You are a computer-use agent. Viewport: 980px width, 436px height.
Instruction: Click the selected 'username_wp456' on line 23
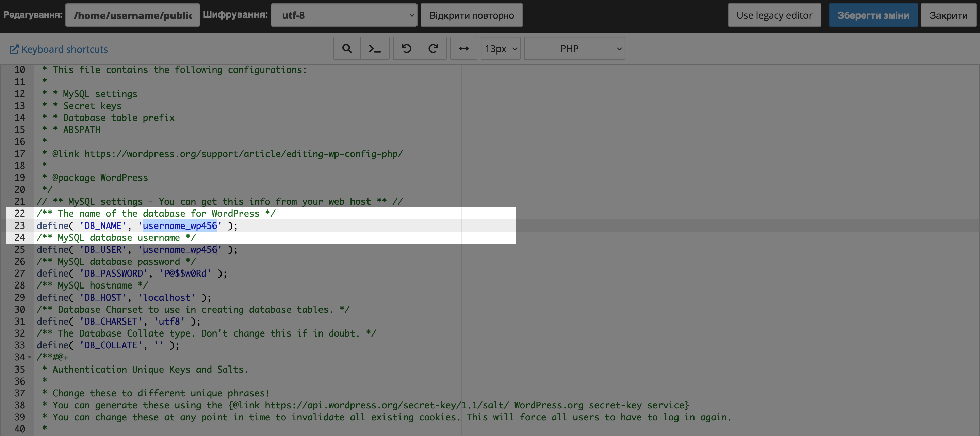[180, 226]
